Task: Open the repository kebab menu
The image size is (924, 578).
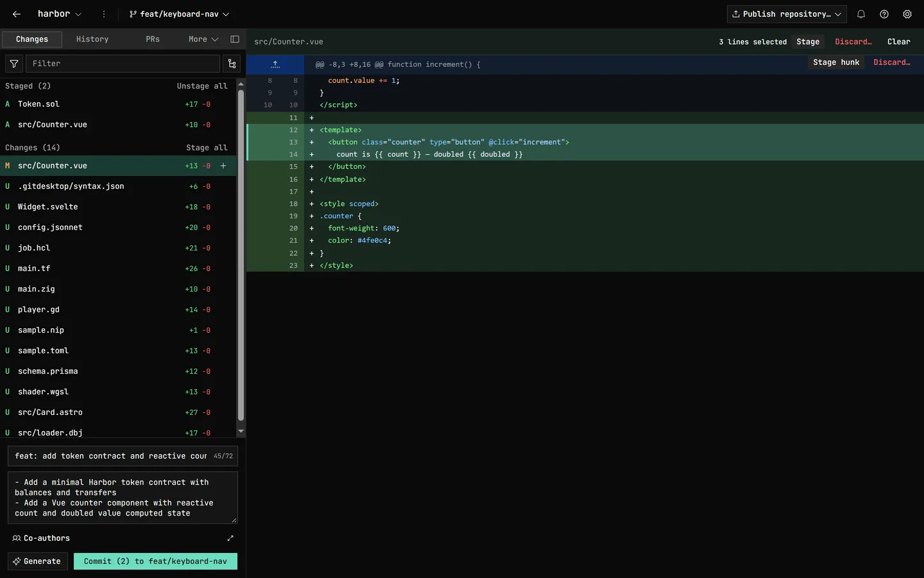Action: click(x=104, y=14)
